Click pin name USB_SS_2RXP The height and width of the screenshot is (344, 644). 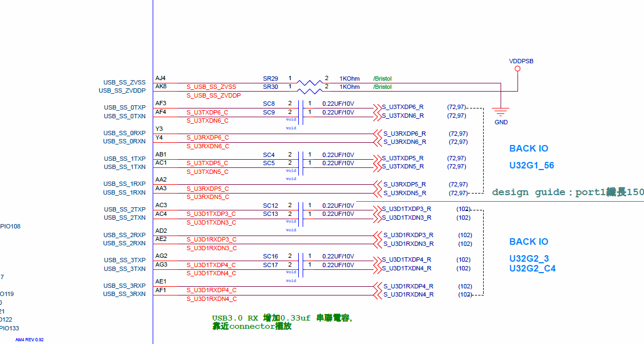tap(124, 235)
